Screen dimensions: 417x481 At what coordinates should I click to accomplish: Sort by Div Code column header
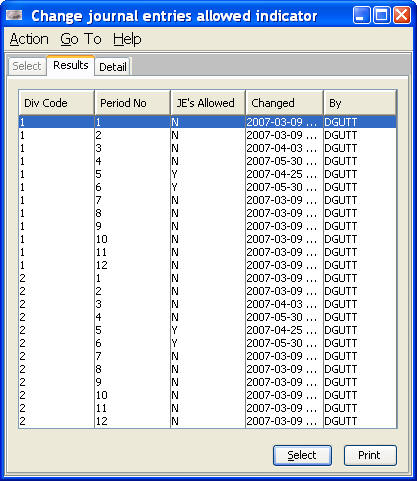[56, 103]
